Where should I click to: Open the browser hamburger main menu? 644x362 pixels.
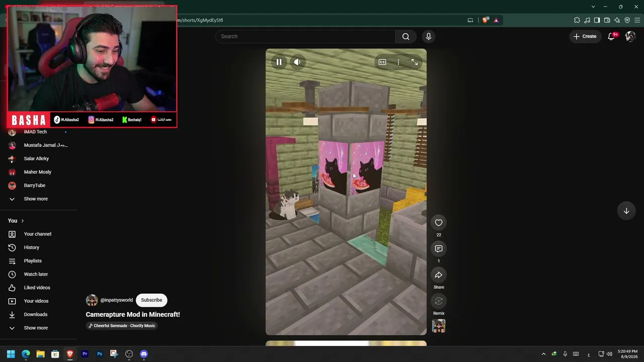tap(637, 20)
